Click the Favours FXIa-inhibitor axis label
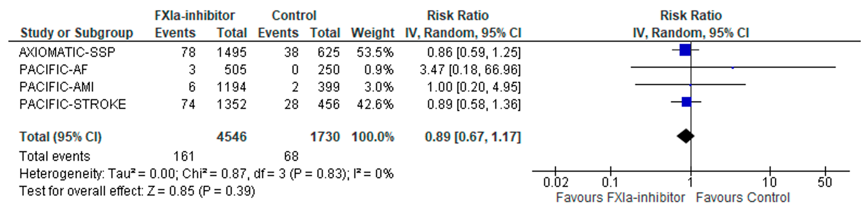The image size is (868, 209). [x=620, y=198]
